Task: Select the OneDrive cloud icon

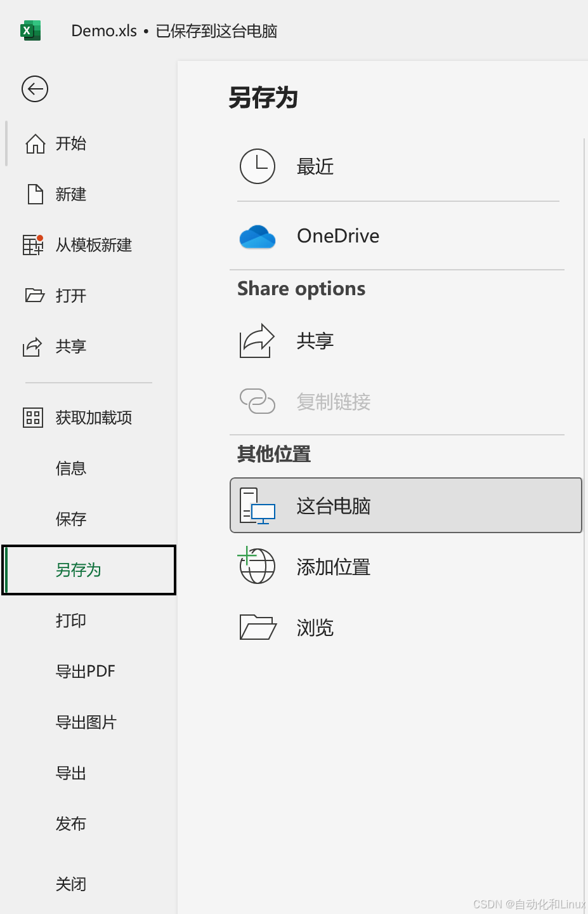Action: (257, 235)
